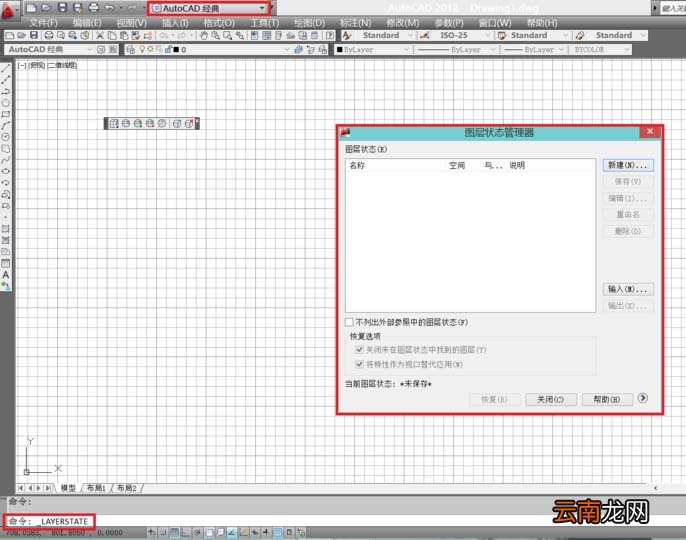The width and height of the screenshot is (686, 540).
Task: Select the Line draw tool
Action: tap(6, 68)
